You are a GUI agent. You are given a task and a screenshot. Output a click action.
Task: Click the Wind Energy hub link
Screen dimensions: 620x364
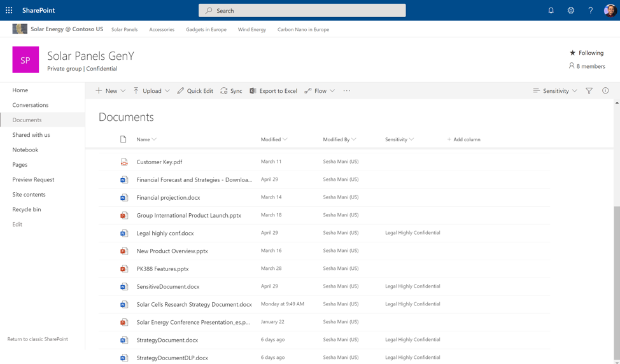[x=252, y=29]
